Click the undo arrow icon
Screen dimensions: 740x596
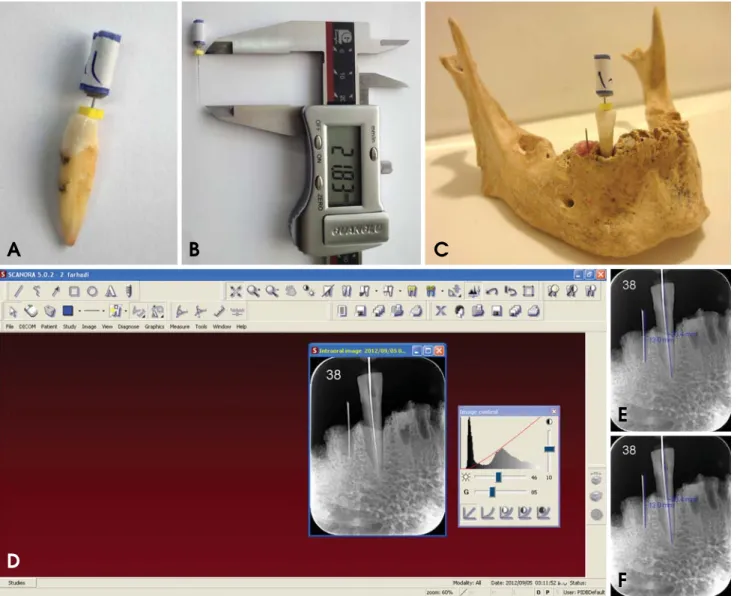(x=492, y=291)
